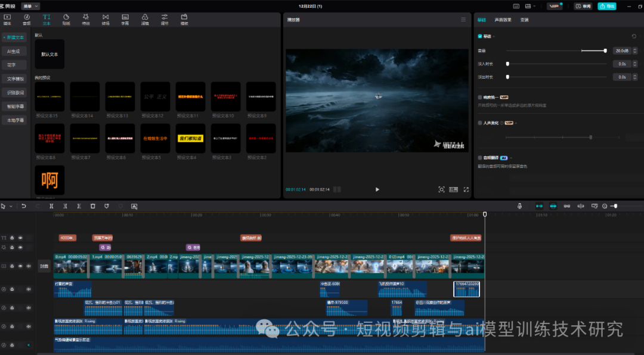Click the 淡入时长 fade-in slider handle

pos(507,64)
